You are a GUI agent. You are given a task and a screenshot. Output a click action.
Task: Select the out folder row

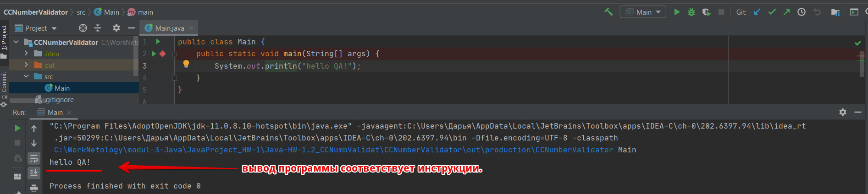pos(74,65)
